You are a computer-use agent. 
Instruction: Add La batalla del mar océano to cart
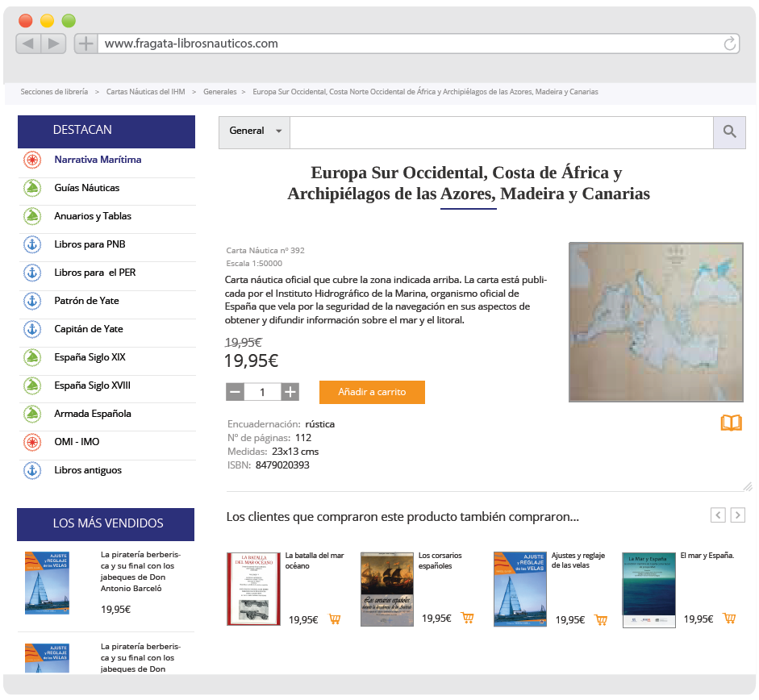pos(335,619)
